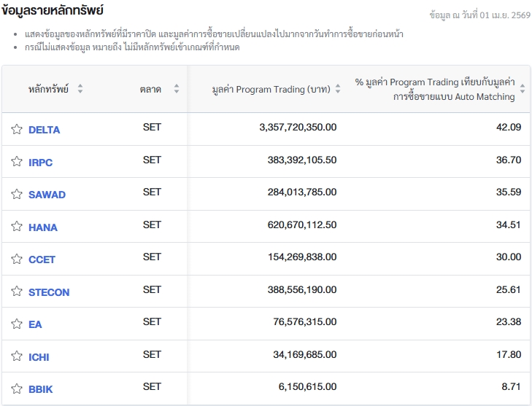
Task: Sort by ตลาด column arrows
Action: coord(176,89)
